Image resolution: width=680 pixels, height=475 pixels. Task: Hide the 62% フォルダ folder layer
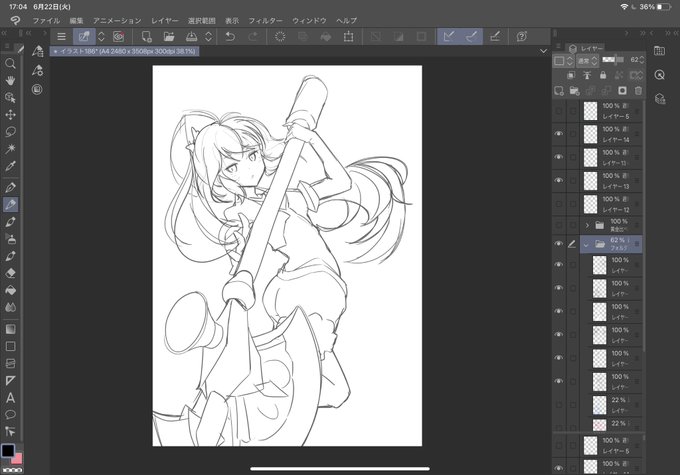coord(559,244)
